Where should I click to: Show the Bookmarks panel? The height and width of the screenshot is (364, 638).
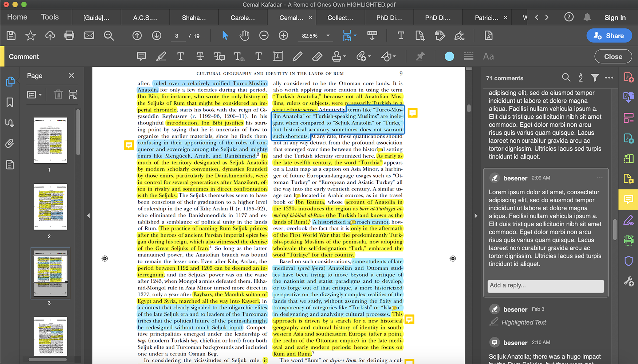10,102
